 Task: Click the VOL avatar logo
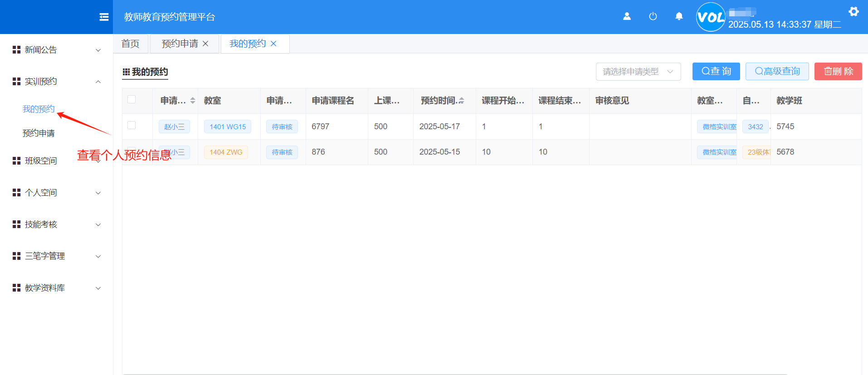pyautogui.click(x=710, y=17)
